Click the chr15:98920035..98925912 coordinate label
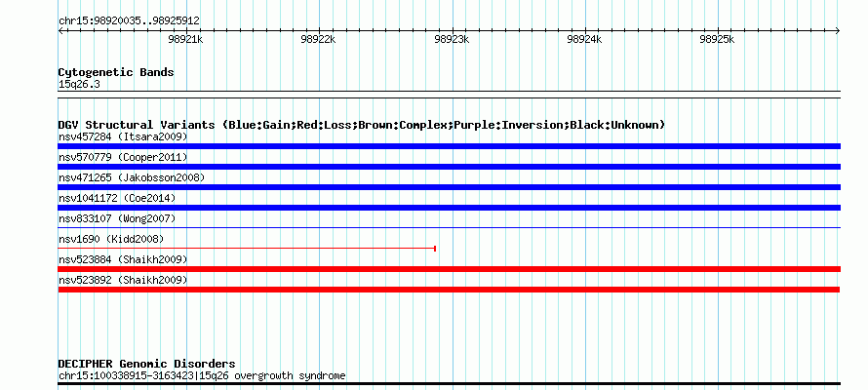The width and height of the screenshot is (868, 390). click(129, 21)
